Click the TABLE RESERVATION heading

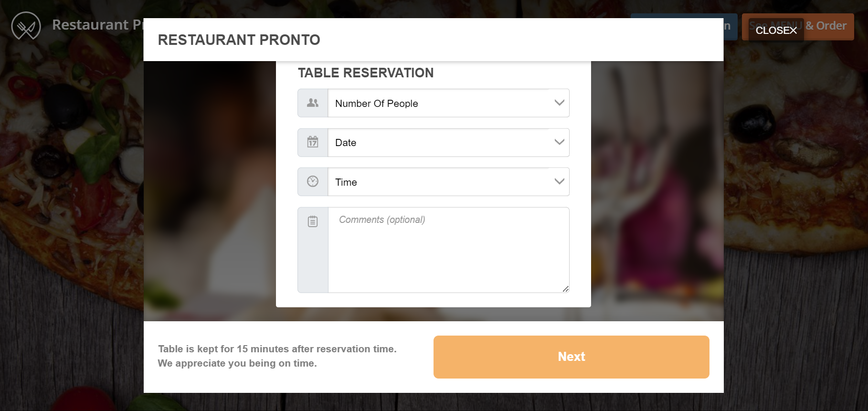pos(366,73)
